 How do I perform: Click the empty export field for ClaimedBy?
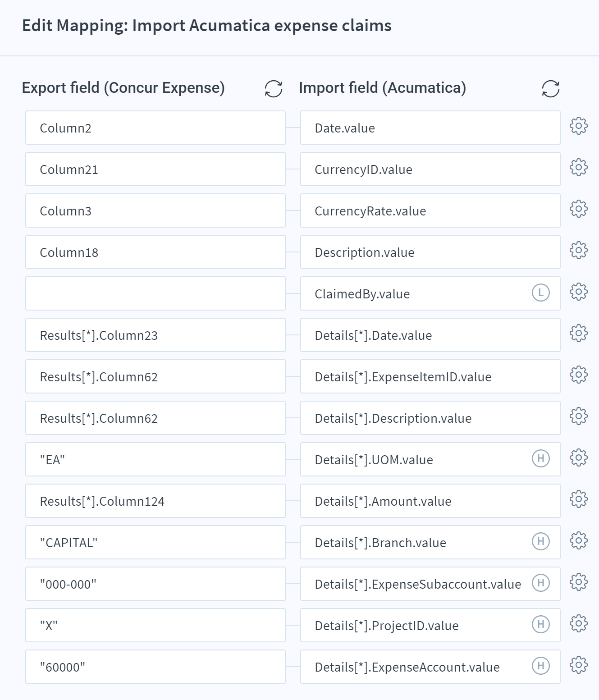[155, 293]
